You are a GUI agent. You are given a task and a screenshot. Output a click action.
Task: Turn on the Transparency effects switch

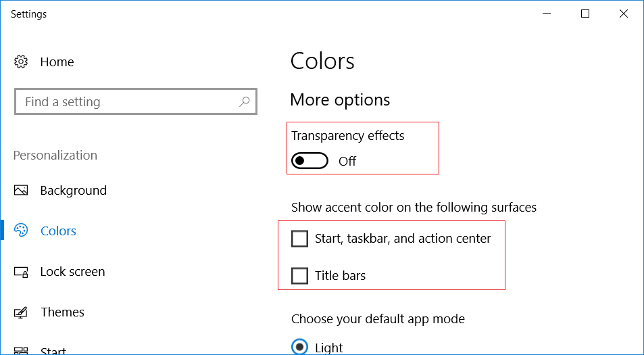coord(309,161)
